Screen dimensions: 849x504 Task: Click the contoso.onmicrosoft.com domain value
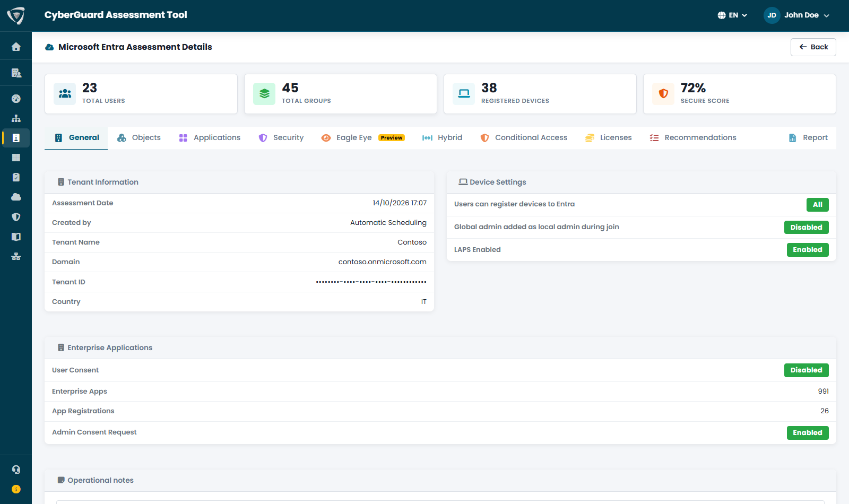(383, 262)
